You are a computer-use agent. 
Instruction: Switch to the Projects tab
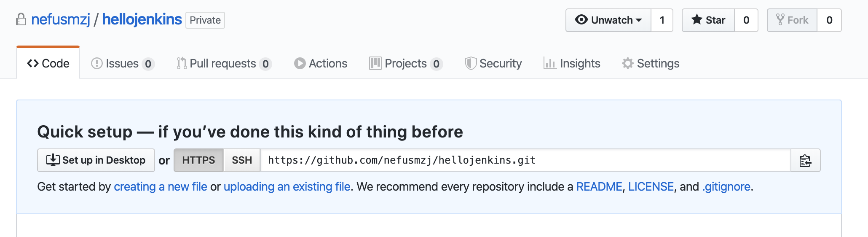[x=406, y=63]
